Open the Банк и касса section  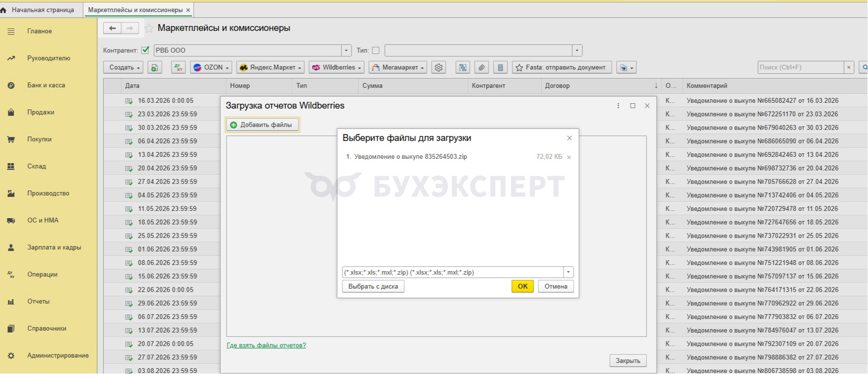tap(46, 85)
